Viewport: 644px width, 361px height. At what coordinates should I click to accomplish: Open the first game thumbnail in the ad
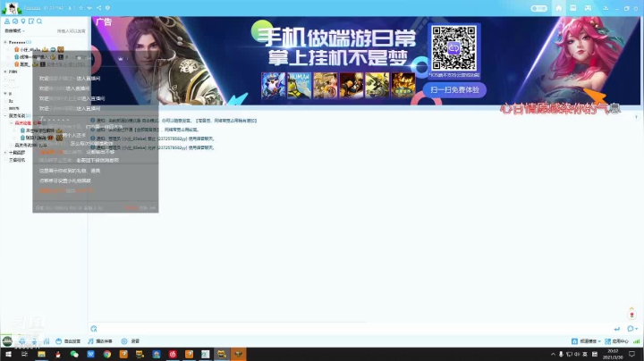coord(273,85)
